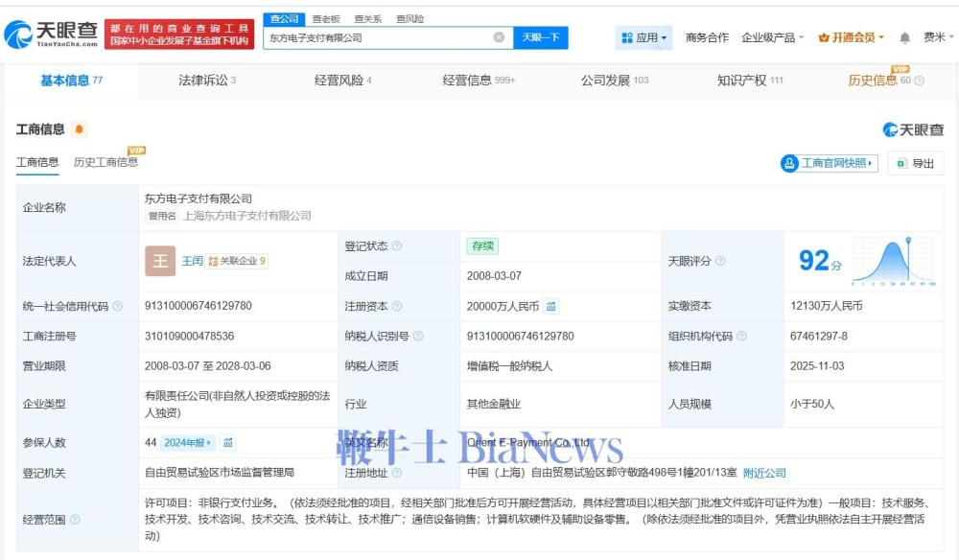Expand the 工商官网快照 button
The width and height of the screenshot is (959, 560).
pyautogui.click(x=830, y=163)
